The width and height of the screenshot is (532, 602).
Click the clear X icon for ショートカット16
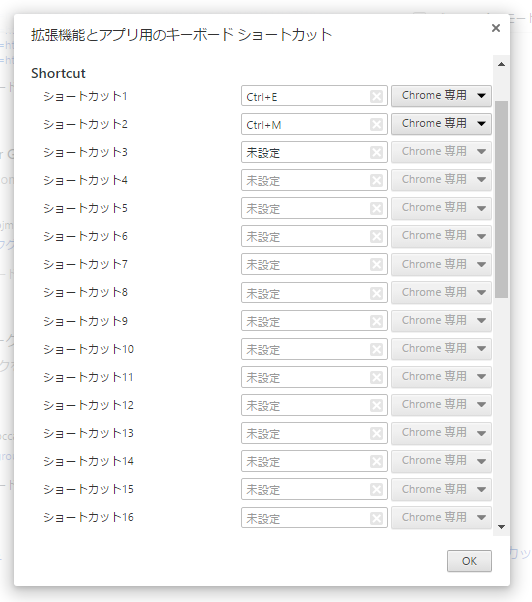376,518
